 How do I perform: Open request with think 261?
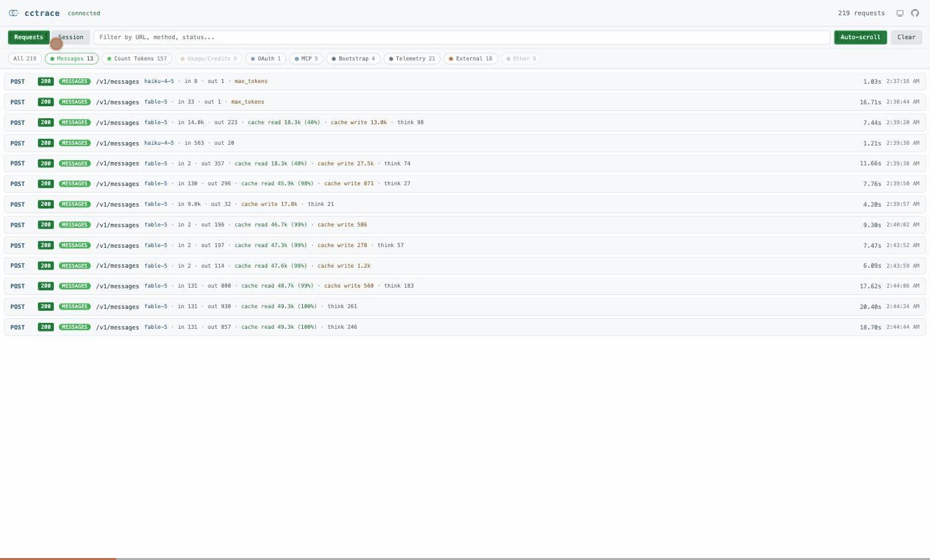465,307
